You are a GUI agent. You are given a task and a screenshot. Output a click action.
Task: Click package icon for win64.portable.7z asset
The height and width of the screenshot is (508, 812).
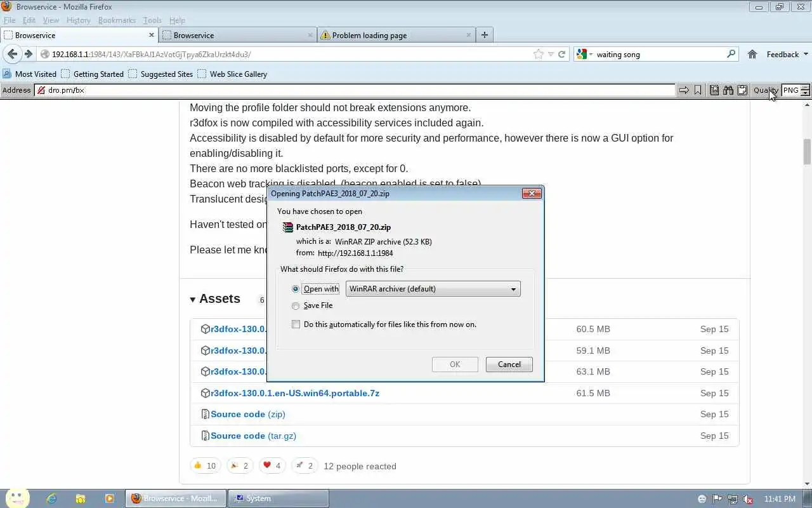pos(205,393)
